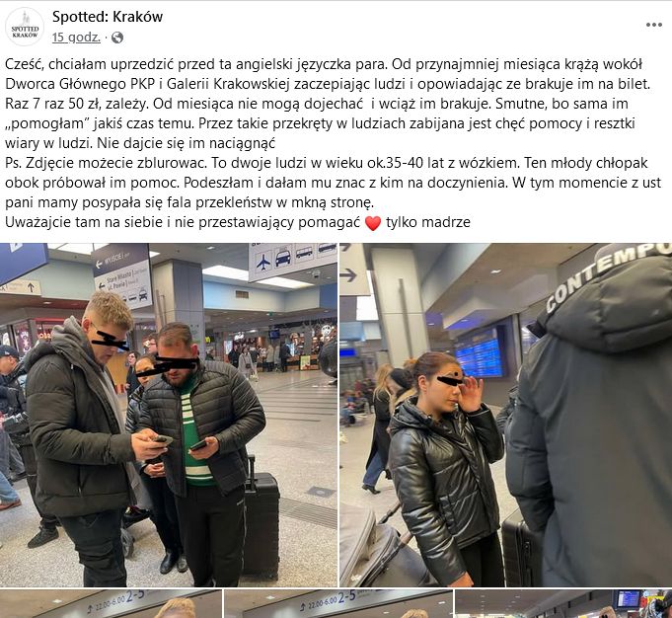672x618 pixels.
Task: Open the Spotted: Kraków page name link
Action: [108, 17]
